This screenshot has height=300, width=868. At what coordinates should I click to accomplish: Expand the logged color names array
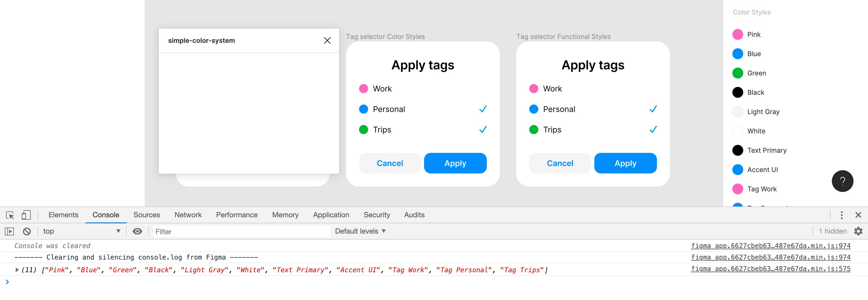(17, 270)
